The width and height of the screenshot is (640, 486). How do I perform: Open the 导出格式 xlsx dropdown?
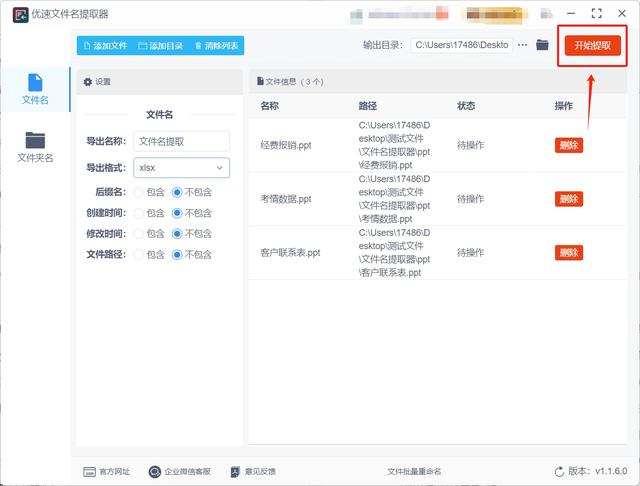[x=182, y=168]
